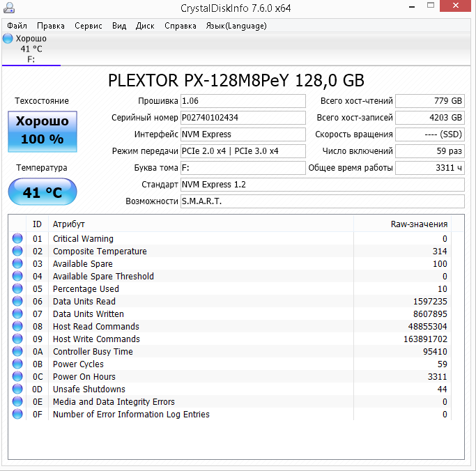The image size is (476, 471).
Task: Click raw value 95410
Action: tap(435, 351)
